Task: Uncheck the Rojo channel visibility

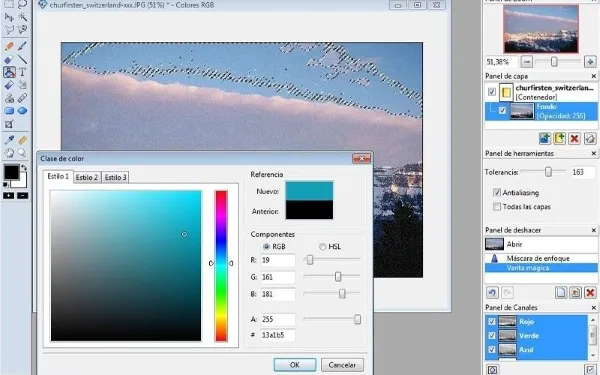Action: pos(492,322)
